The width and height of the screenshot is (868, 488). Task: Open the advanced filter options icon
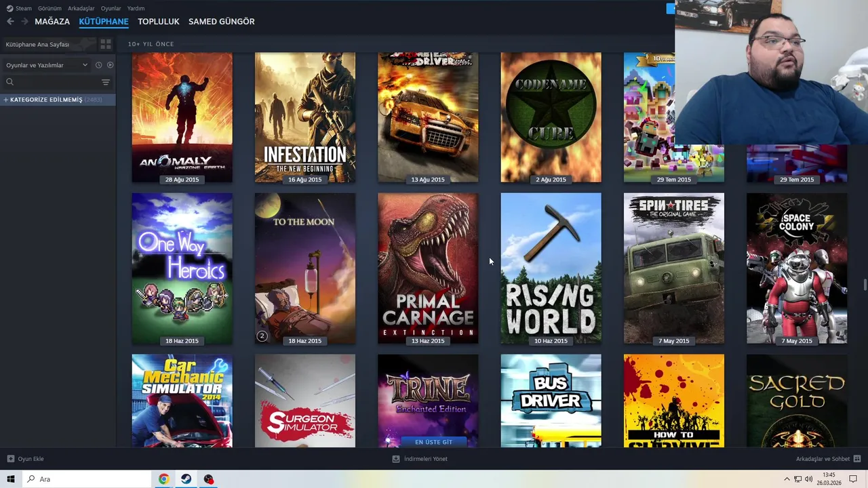106,82
